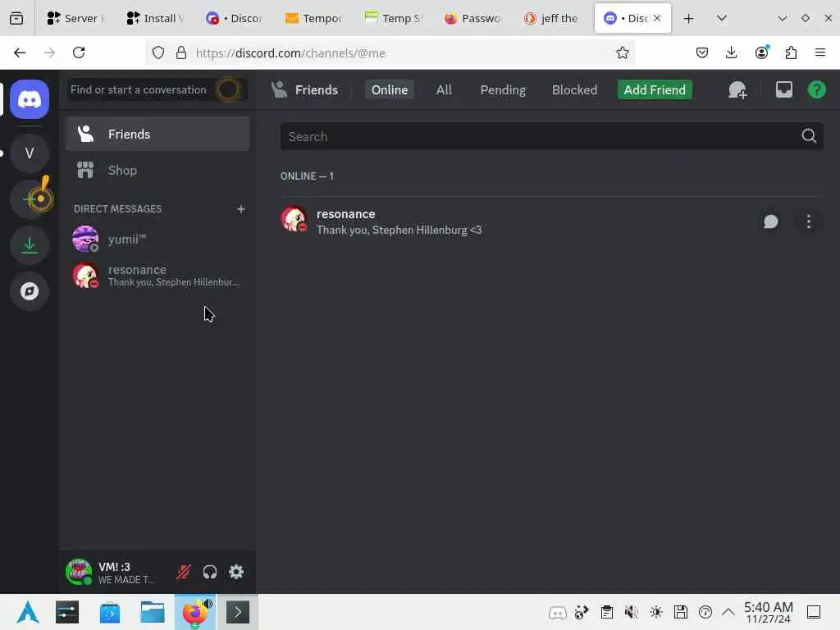Open the V server in sidebar

click(x=30, y=153)
